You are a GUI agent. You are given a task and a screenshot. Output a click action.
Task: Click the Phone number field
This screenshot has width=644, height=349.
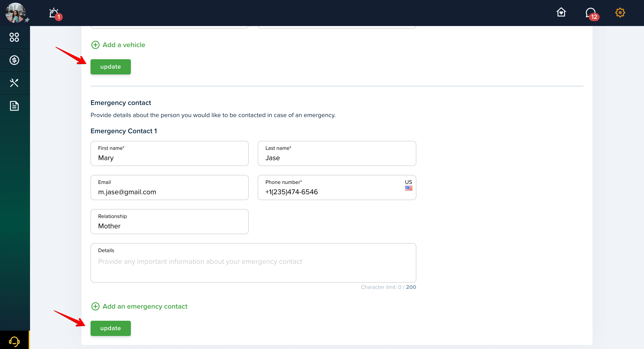click(x=337, y=187)
